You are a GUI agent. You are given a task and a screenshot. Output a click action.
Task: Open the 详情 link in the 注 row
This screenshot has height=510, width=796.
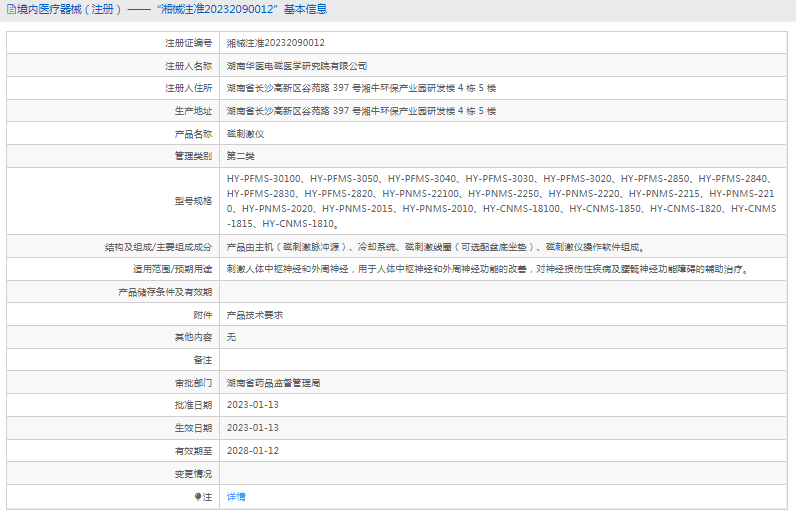236,497
